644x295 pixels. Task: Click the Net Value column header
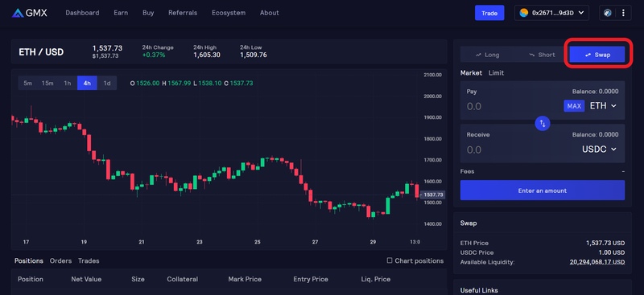(86, 279)
